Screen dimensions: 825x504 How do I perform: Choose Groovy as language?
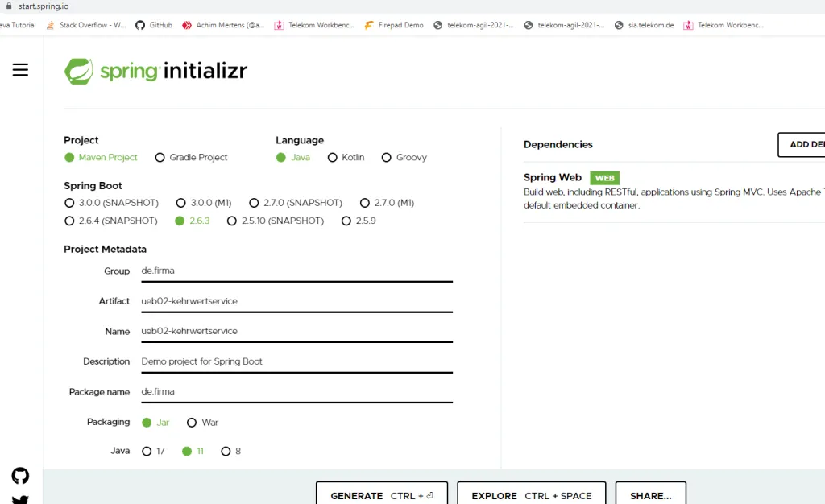click(x=404, y=157)
